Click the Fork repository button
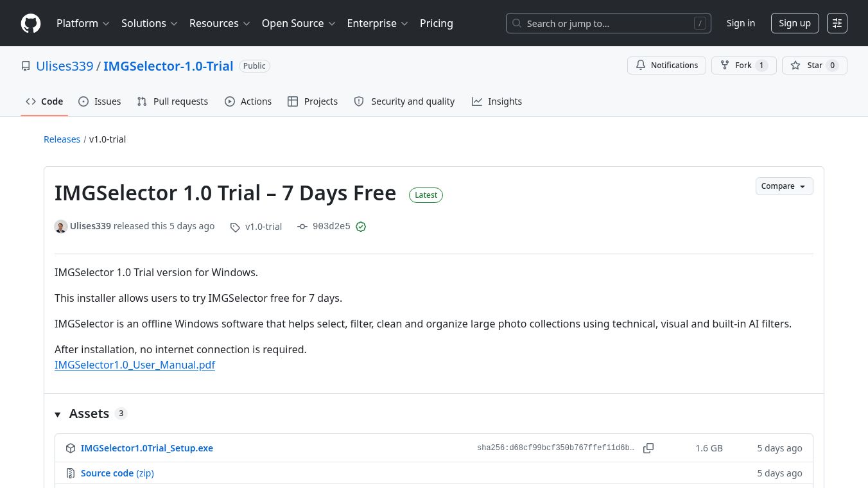 pos(744,65)
